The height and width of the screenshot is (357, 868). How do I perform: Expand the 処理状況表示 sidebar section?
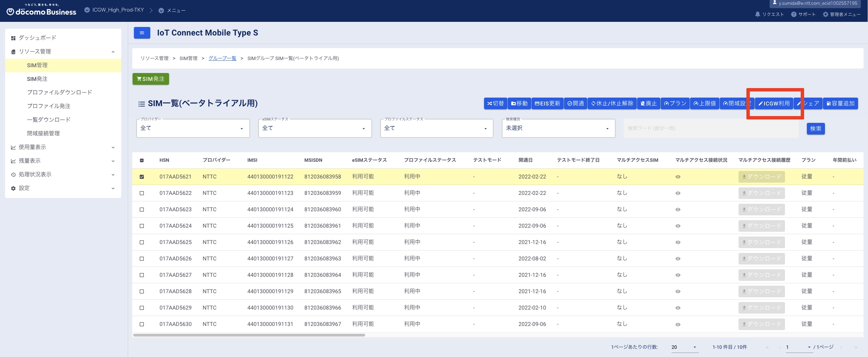tap(63, 174)
